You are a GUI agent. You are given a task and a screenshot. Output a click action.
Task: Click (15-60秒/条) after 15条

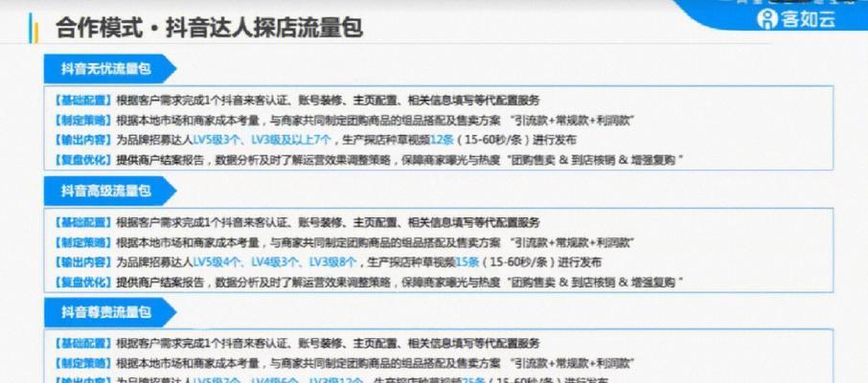(518, 261)
